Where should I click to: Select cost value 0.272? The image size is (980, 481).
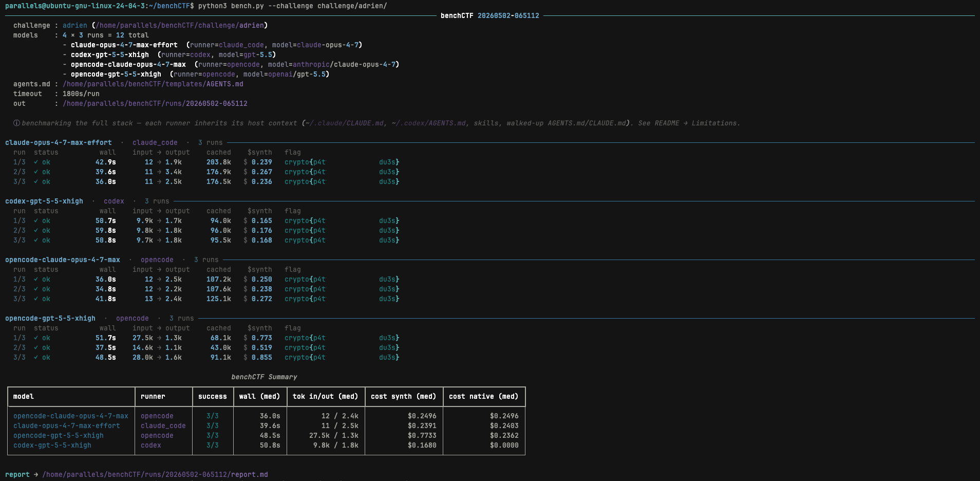[262, 299]
